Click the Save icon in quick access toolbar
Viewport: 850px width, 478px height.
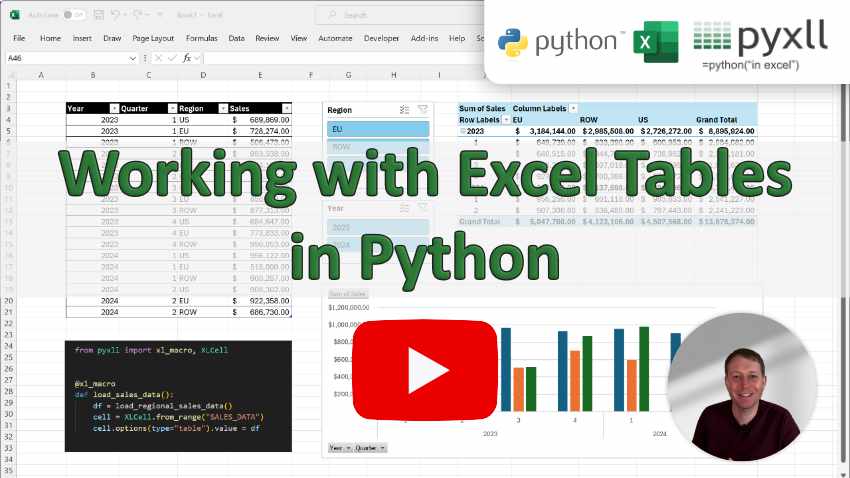[98, 15]
